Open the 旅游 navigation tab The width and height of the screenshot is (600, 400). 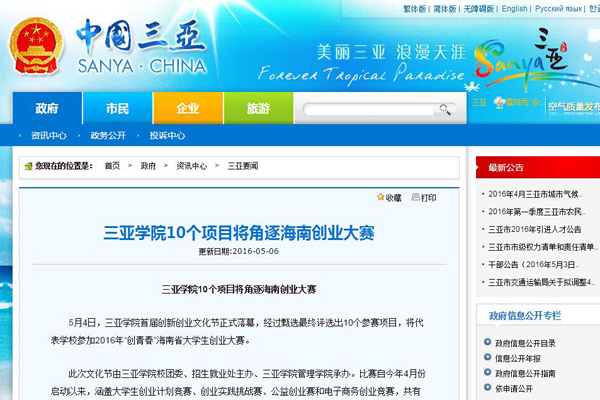tap(257, 108)
